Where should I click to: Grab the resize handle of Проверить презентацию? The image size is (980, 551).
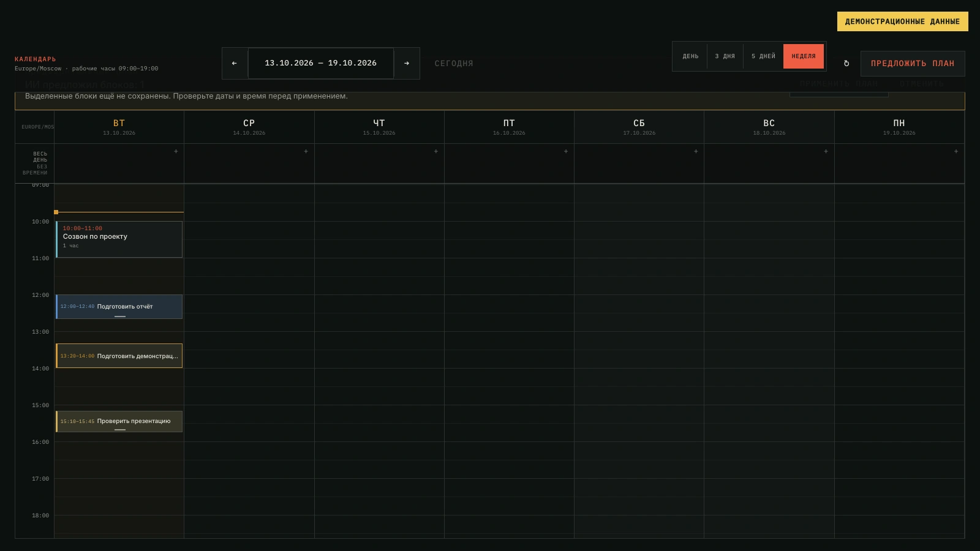[x=120, y=430]
